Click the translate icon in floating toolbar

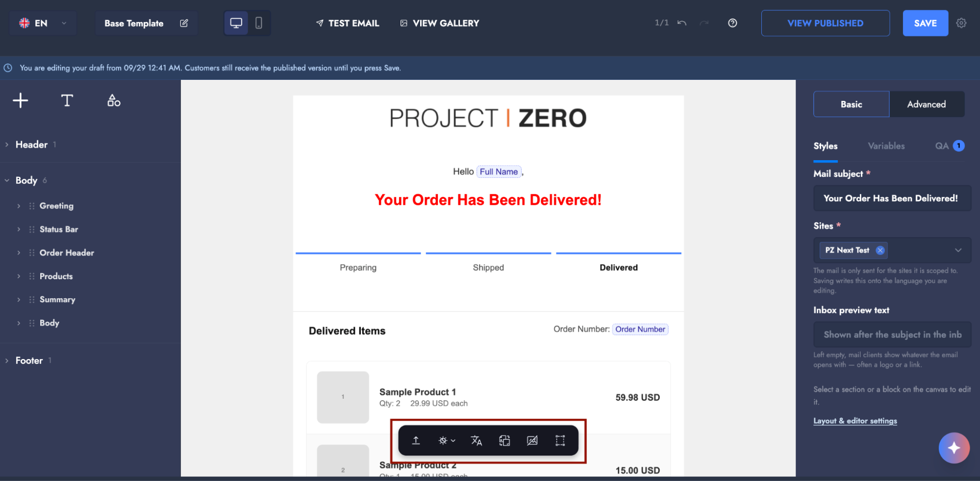pos(477,440)
